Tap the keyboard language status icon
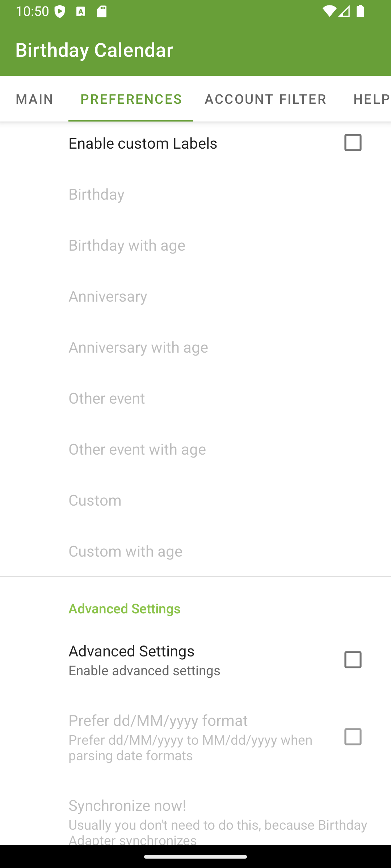The height and width of the screenshot is (868, 391). (x=81, y=12)
